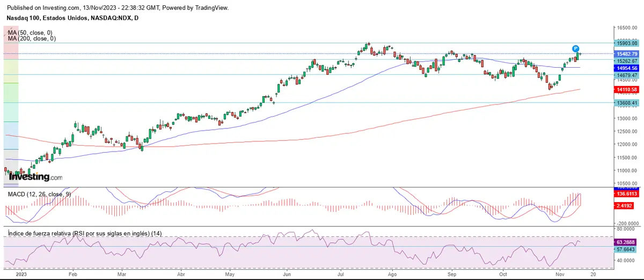Select the MA (200, close, 0) indicator label
The image size is (644, 280).
[x=33, y=39]
